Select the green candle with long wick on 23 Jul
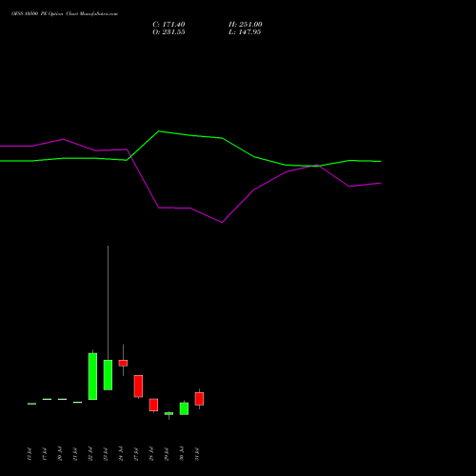The height and width of the screenshot is (476, 476). tap(108, 375)
